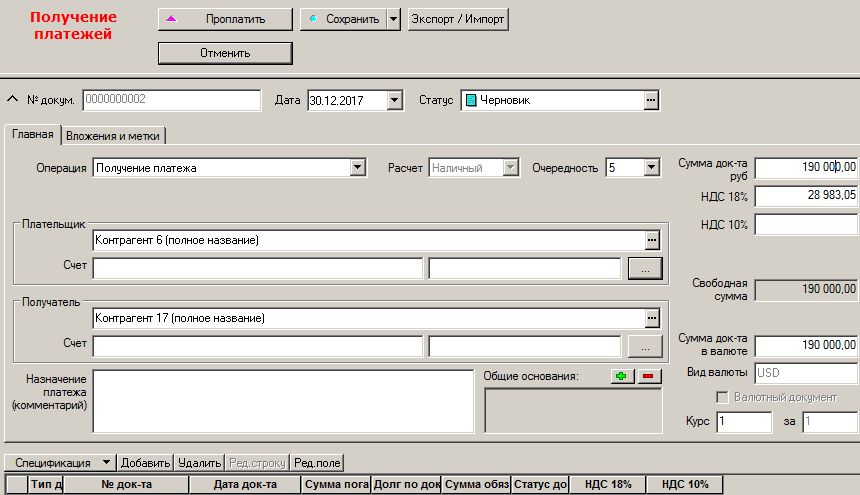Click the Долг по док column header

coord(407,485)
